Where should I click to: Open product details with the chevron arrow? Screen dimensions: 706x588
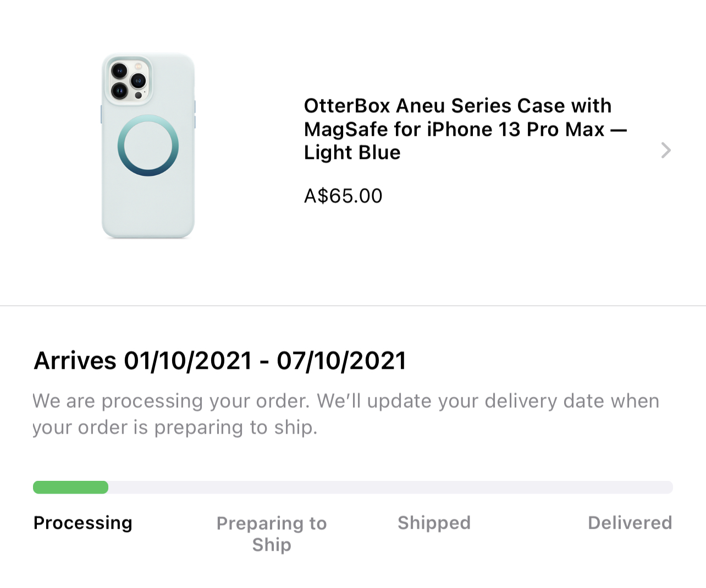[x=666, y=150]
